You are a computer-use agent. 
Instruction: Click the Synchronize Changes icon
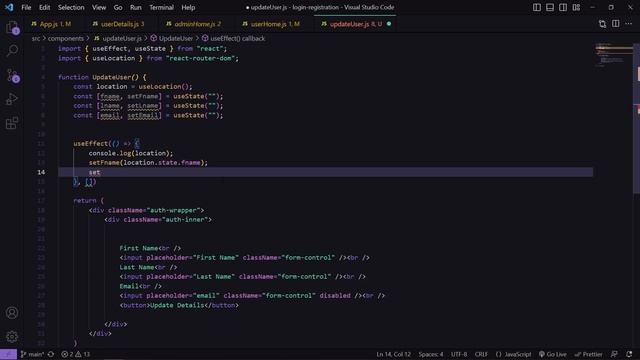point(51,354)
